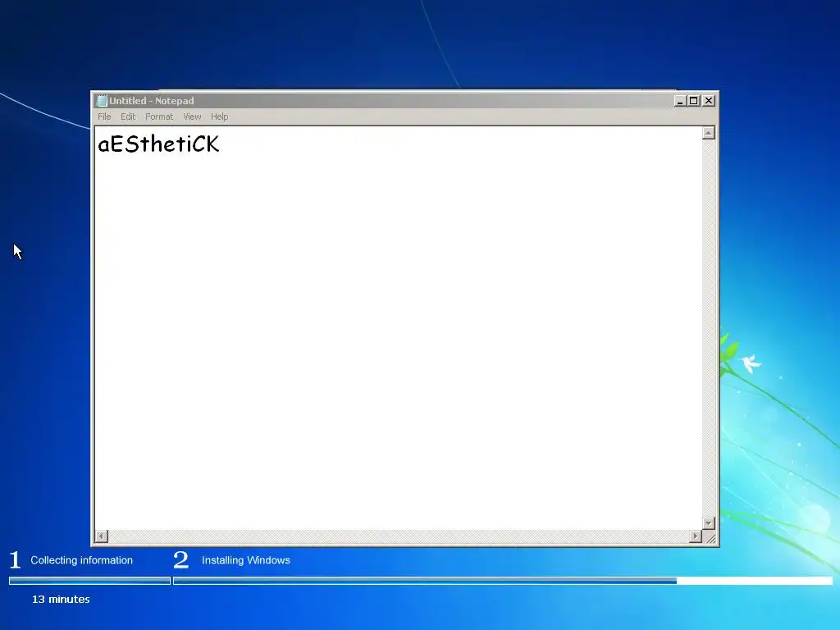Click the vertical scrollbar up arrow
Screen dimensions: 840x630
click(708, 133)
